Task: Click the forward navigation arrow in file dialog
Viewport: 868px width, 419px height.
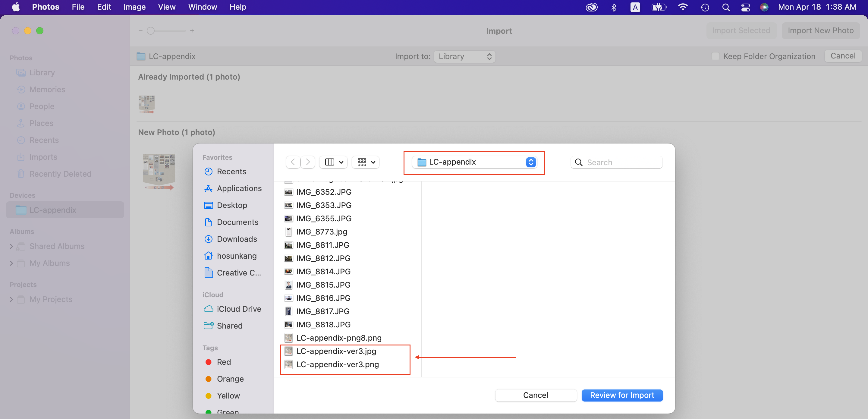Action: (x=308, y=162)
